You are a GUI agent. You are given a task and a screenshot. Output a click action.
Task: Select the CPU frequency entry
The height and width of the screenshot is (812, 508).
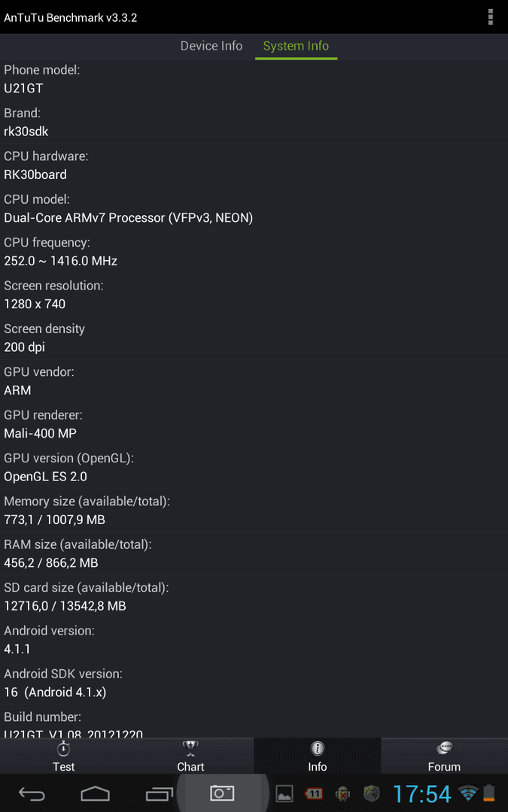click(x=254, y=252)
